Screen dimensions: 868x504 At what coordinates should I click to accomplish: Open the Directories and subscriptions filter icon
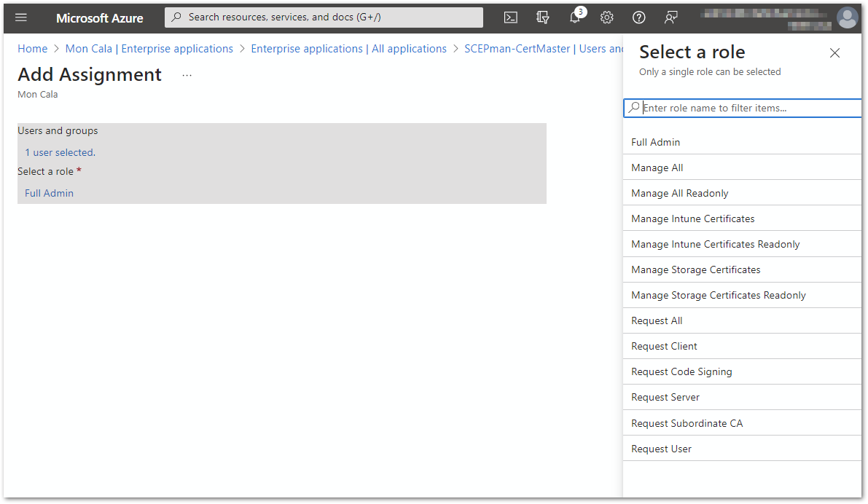coord(542,17)
